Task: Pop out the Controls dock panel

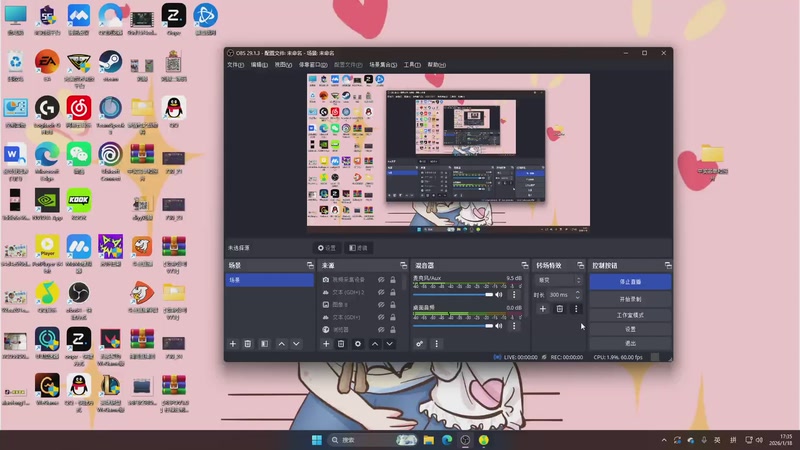Action: pos(668,265)
